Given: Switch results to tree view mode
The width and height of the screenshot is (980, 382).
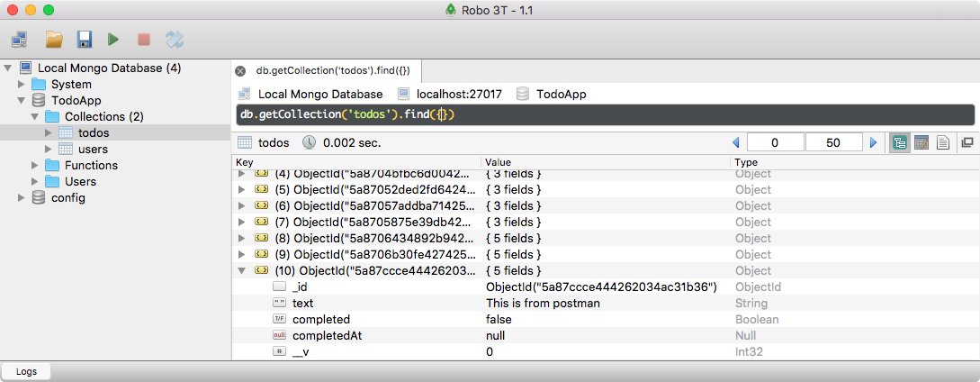Looking at the screenshot, I should (899, 142).
